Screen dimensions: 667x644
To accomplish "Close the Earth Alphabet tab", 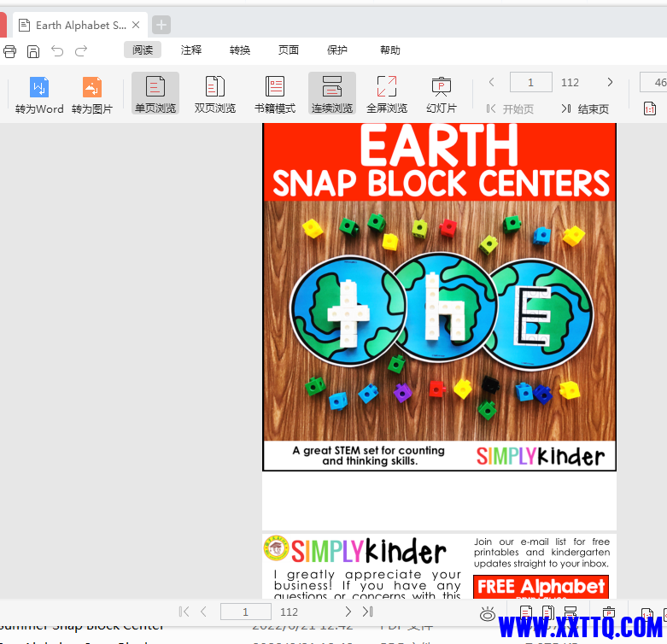I will click(136, 25).
